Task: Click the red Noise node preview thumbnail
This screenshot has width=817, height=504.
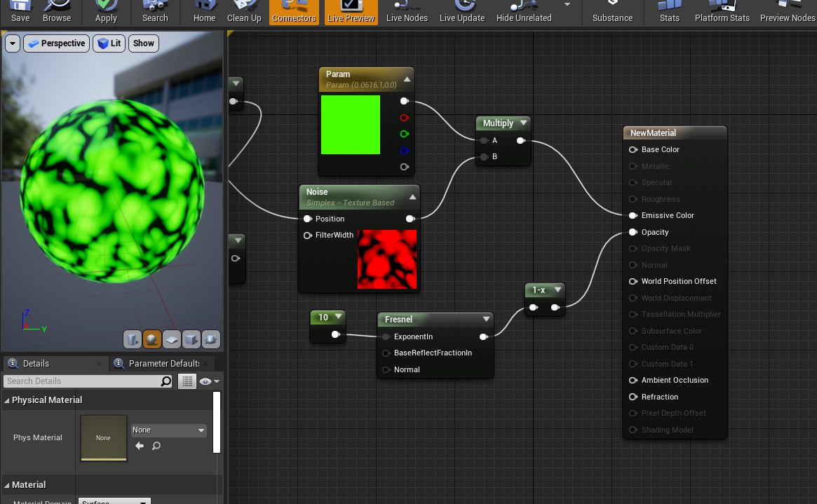Action: point(387,259)
